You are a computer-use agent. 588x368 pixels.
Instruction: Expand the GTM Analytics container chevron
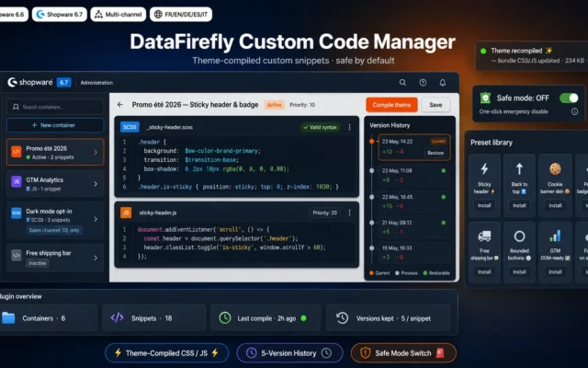click(x=96, y=184)
